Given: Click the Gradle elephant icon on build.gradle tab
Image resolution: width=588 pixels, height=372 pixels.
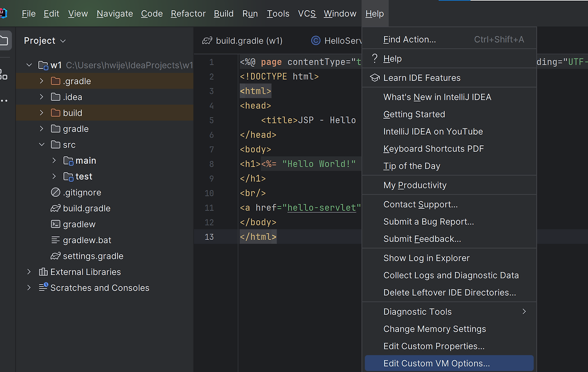Looking at the screenshot, I should (x=207, y=40).
